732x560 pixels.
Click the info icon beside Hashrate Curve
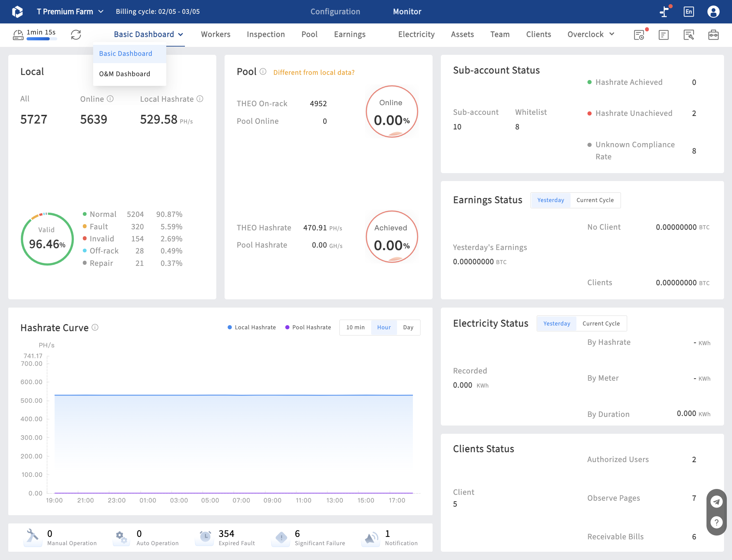click(95, 327)
